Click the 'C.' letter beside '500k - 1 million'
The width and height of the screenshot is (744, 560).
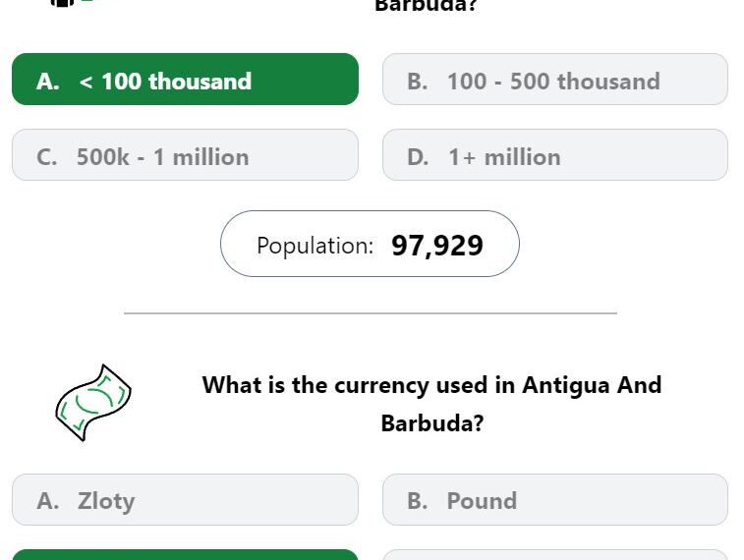[x=46, y=157]
